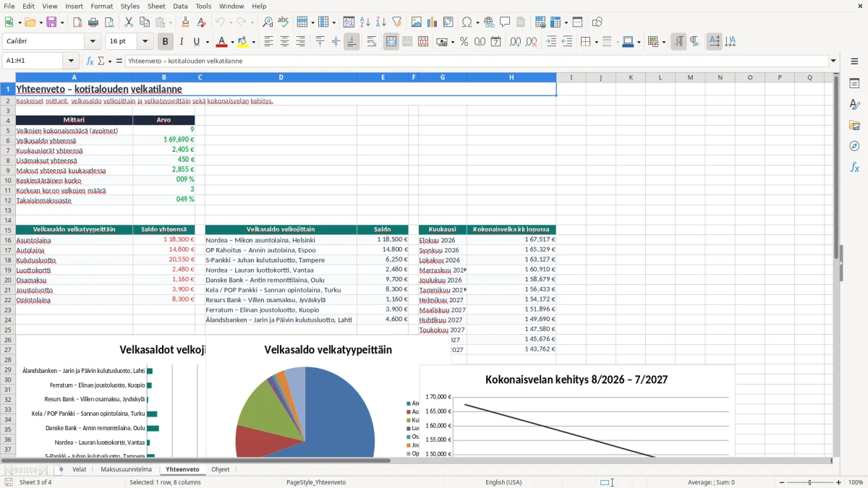
Task: Open the Sheet menu
Action: (156, 6)
